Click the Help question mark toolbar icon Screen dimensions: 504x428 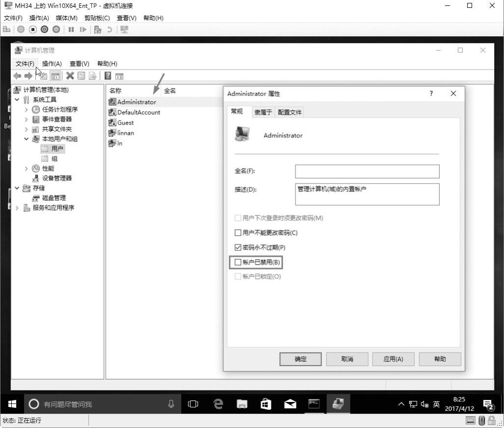(x=107, y=76)
